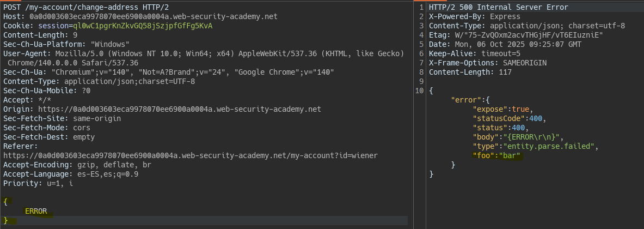Click the divider between request and response panes

click(413, 114)
